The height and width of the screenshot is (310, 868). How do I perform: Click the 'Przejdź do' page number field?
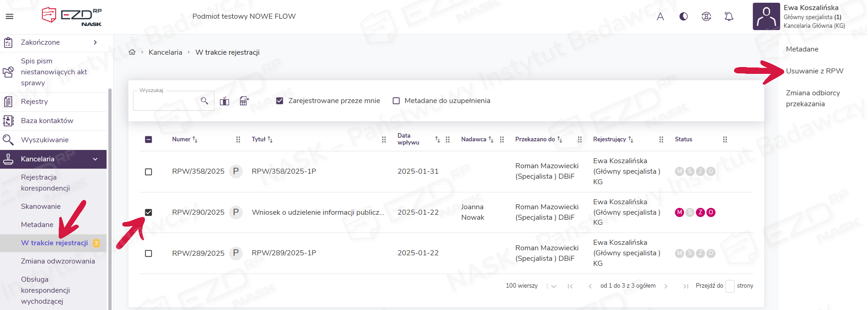pos(730,286)
